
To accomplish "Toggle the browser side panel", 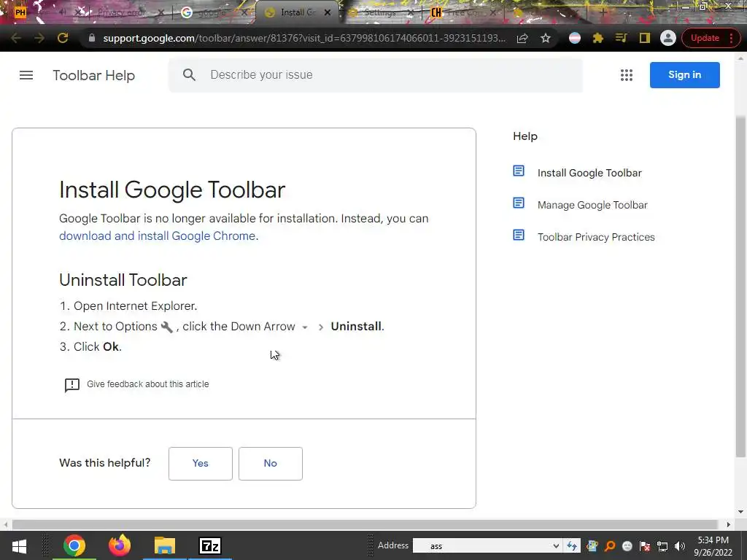I will tap(645, 38).
